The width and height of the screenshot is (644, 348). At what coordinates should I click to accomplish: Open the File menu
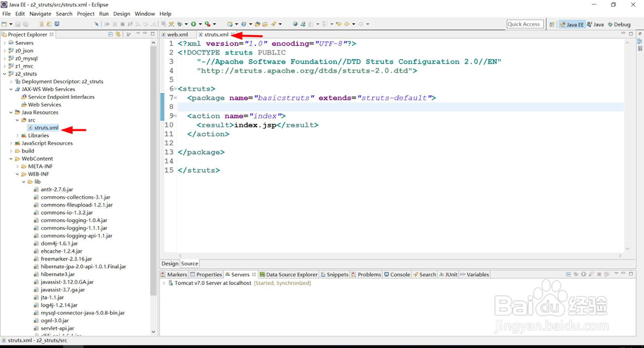tap(6, 14)
